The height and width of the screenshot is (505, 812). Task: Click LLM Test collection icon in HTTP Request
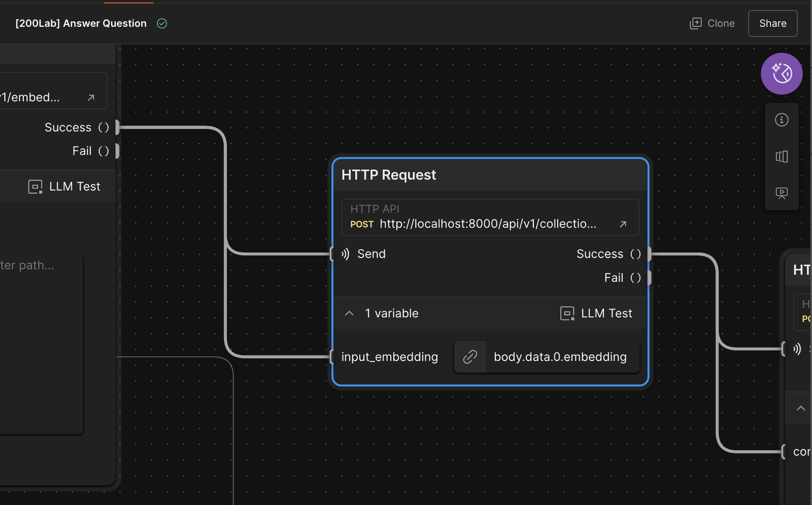pyautogui.click(x=567, y=313)
